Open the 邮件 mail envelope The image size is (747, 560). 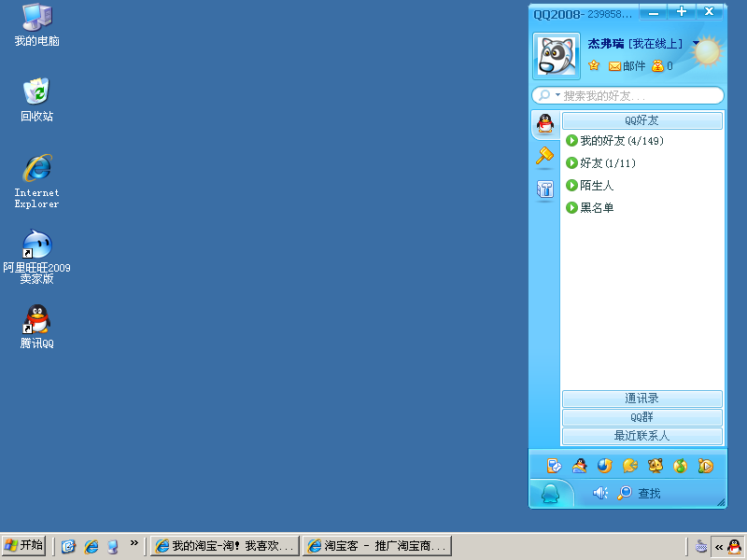tap(627, 66)
